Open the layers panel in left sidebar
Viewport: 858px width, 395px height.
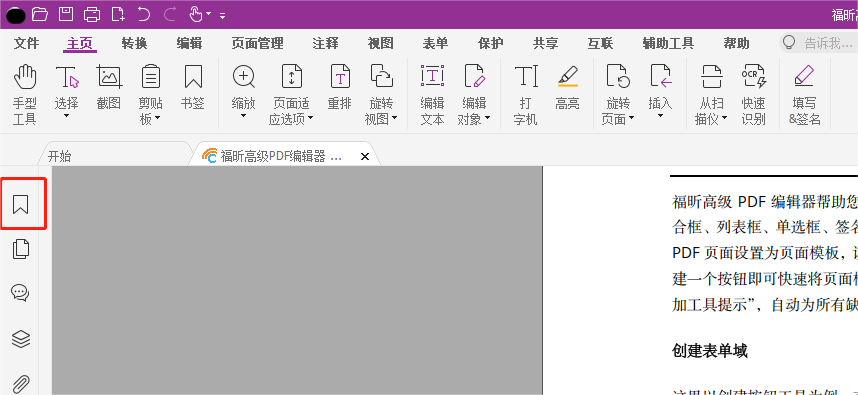click(21, 339)
